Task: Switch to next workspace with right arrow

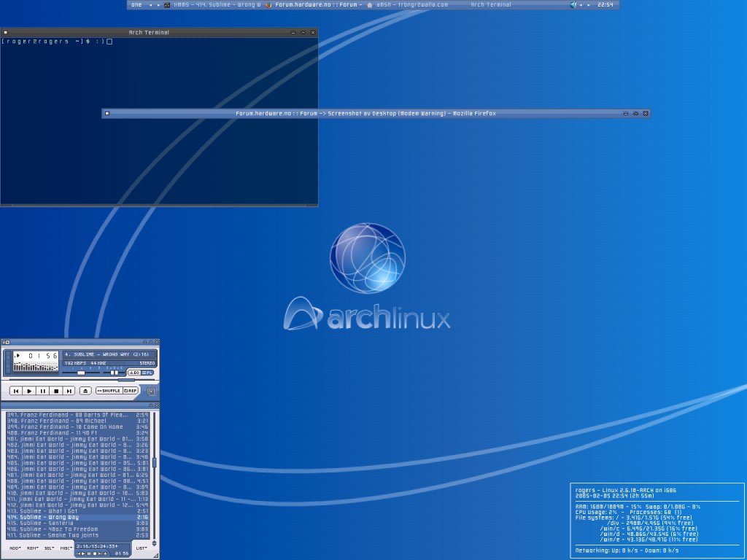Action: tap(158, 5)
